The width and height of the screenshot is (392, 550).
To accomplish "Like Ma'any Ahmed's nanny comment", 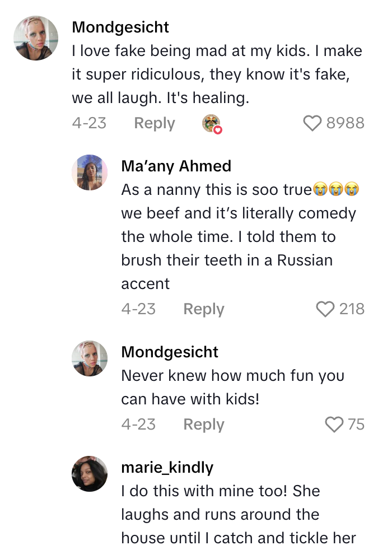I will pyautogui.click(x=325, y=309).
